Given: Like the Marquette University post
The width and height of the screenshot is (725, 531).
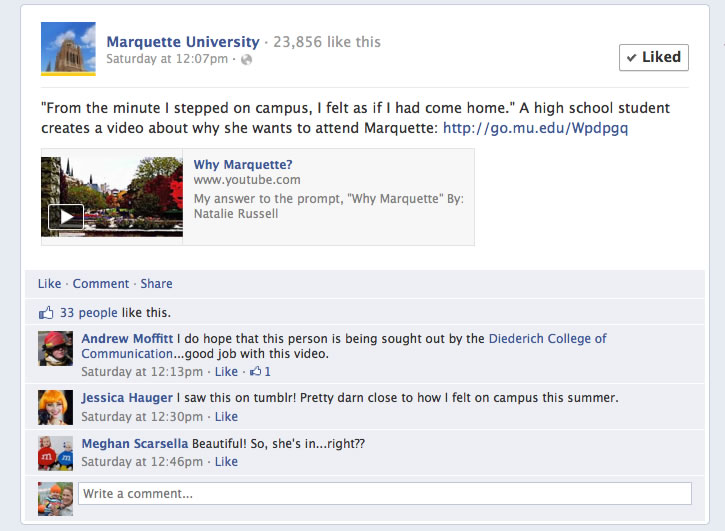Looking at the screenshot, I should 49,284.
